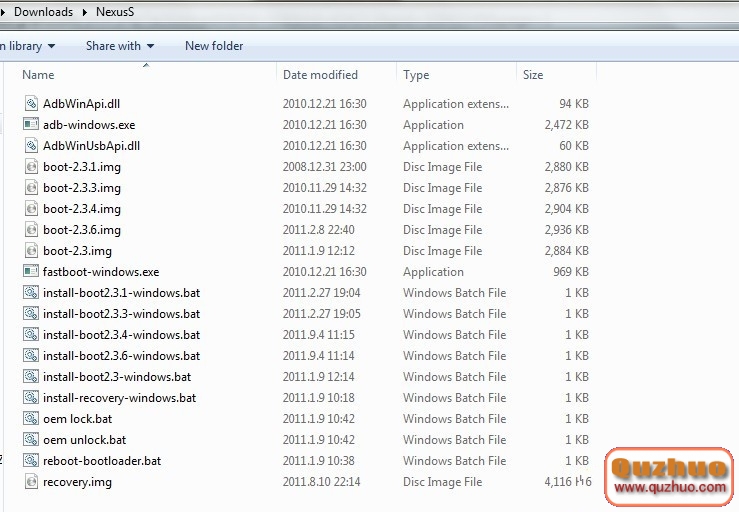Open the Share with dropdown menu
739x512 pixels.
point(120,46)
